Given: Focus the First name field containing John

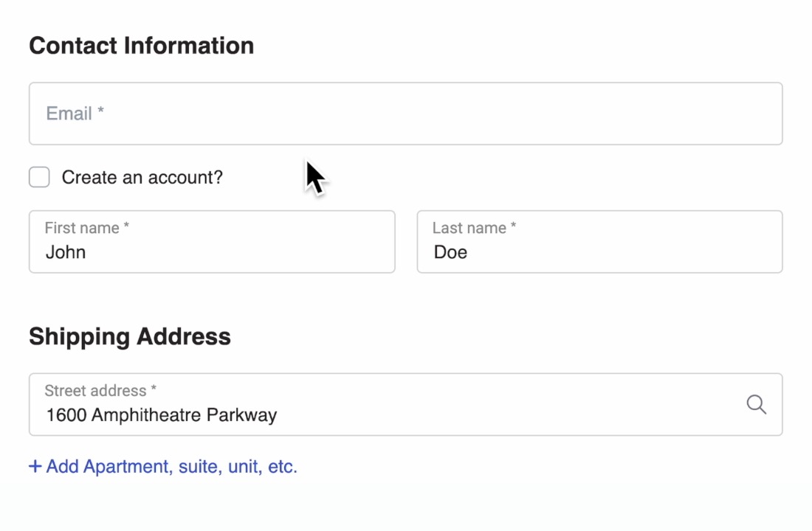Looking at the screenshot, I should point(212,242).
